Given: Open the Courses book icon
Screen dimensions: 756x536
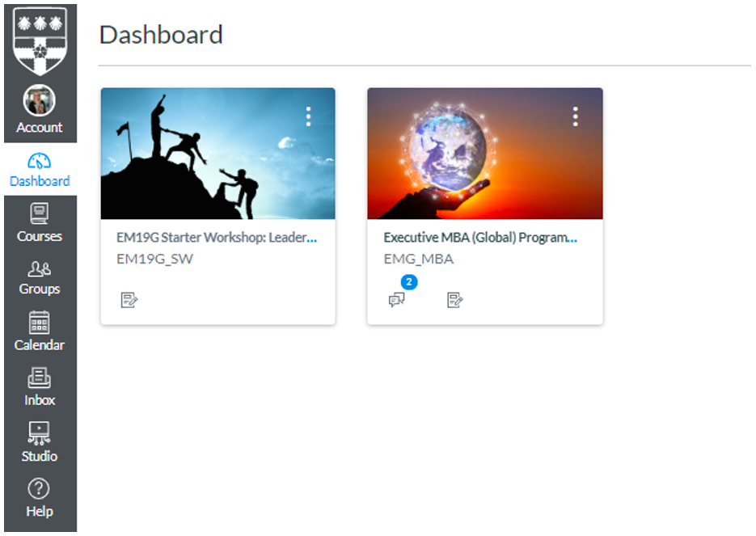Looking at the screenshot, I should [x=39, y=214].
